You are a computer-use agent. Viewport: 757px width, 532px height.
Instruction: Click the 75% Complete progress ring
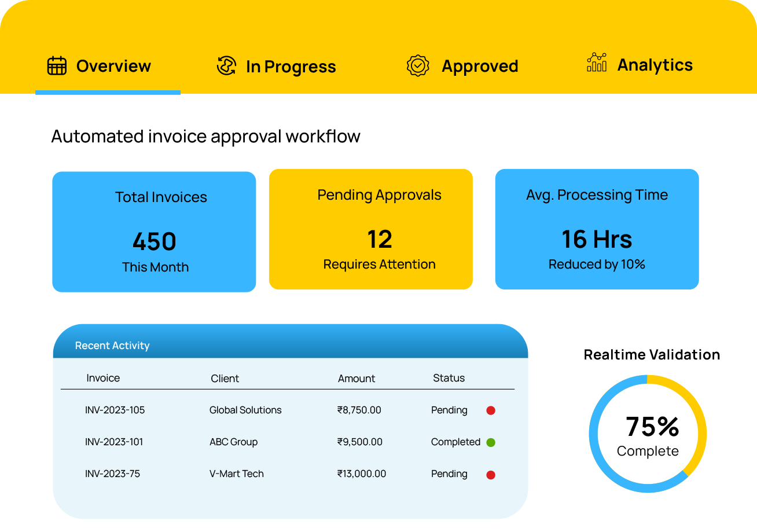click(x=647, y=434)
